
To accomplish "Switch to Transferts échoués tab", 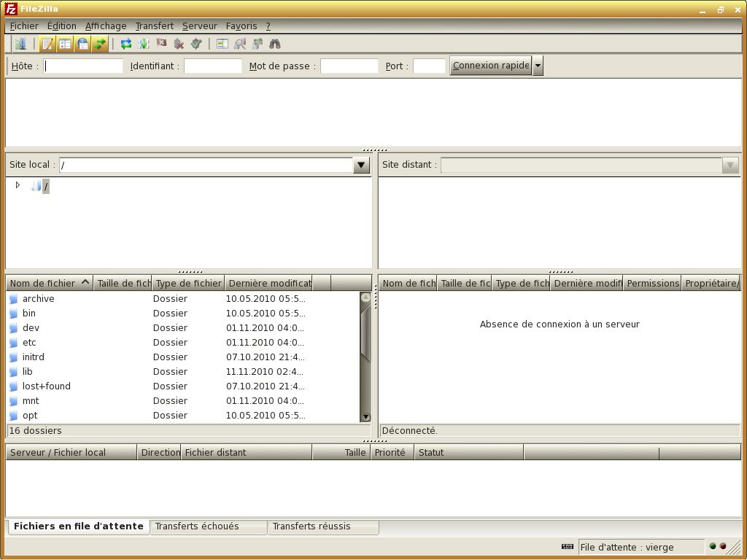I will [x=208, y=526].
